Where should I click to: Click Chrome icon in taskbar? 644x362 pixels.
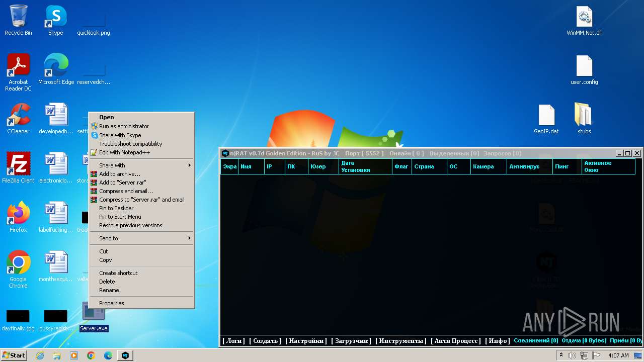(91, 355)
